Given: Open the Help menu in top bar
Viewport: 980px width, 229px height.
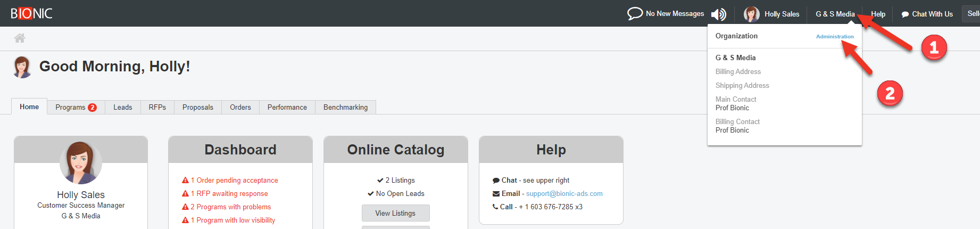Looking at the screenshot, I should [x=878, y=14].
